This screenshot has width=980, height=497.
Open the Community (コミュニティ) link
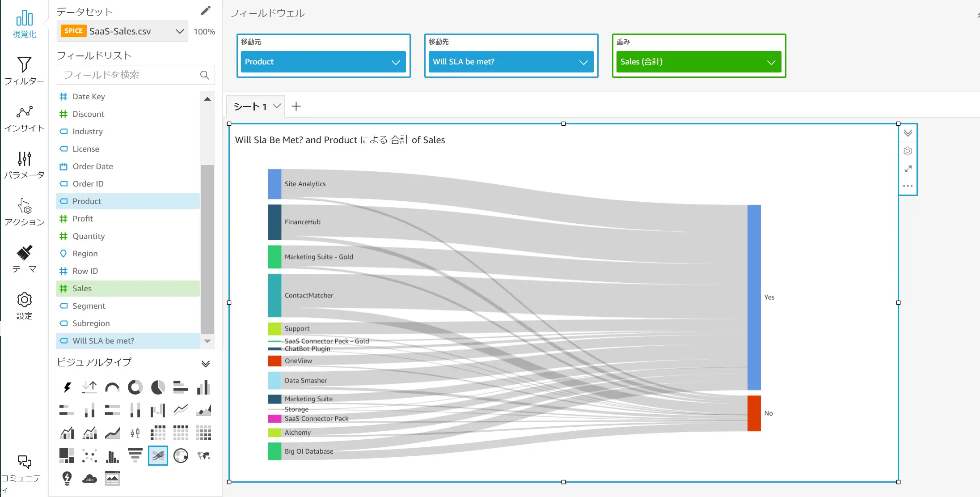(x=23, y=474)
